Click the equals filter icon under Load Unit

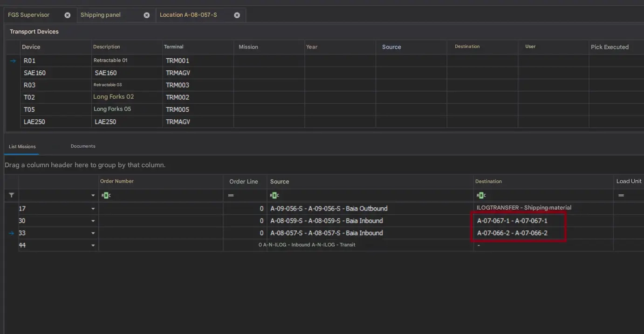click(620, 195)
